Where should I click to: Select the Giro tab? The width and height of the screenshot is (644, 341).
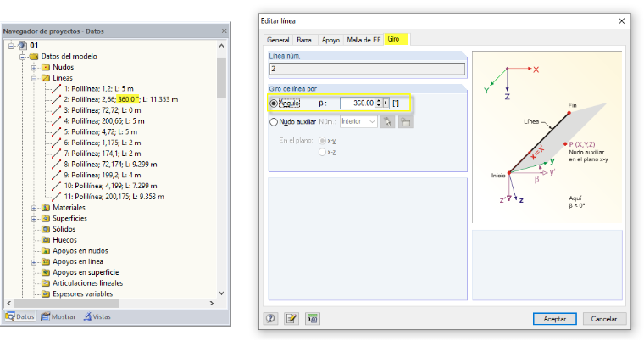(396, 39)
